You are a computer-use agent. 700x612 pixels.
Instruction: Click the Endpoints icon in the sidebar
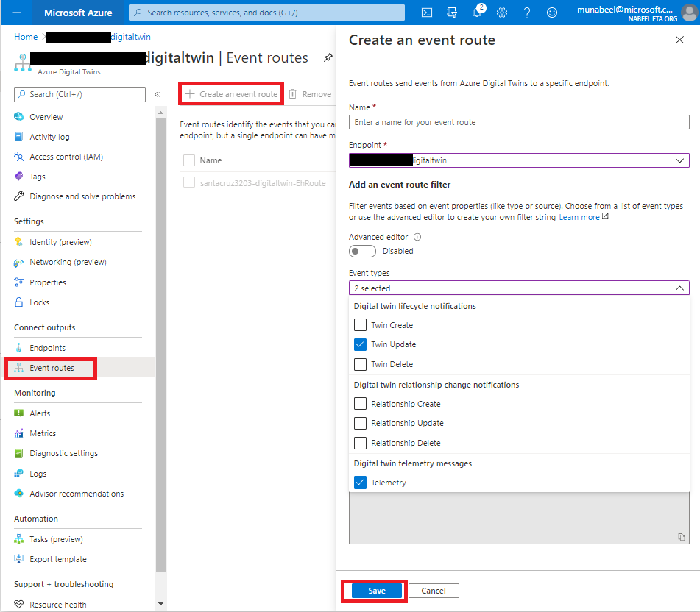[18, 348]
